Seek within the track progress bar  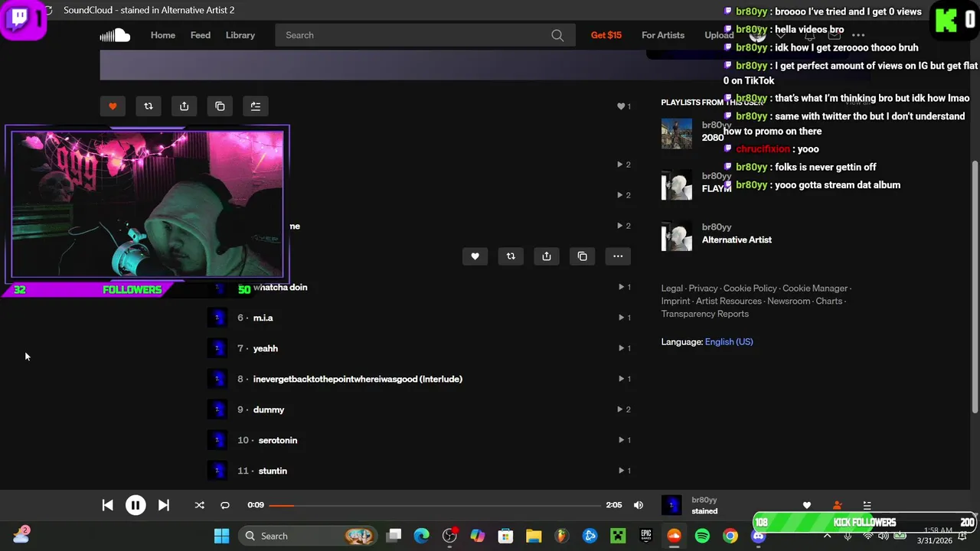(x=435, y=505)
